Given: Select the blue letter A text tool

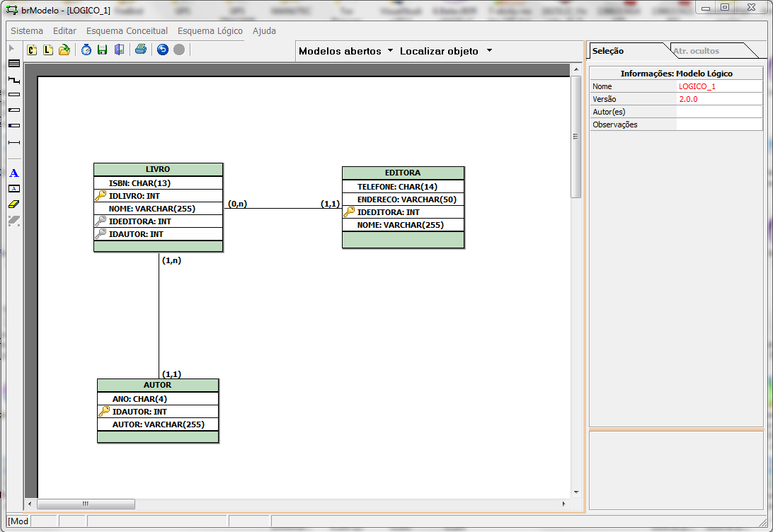Looking at the screenshot, I should click(14, 173).
